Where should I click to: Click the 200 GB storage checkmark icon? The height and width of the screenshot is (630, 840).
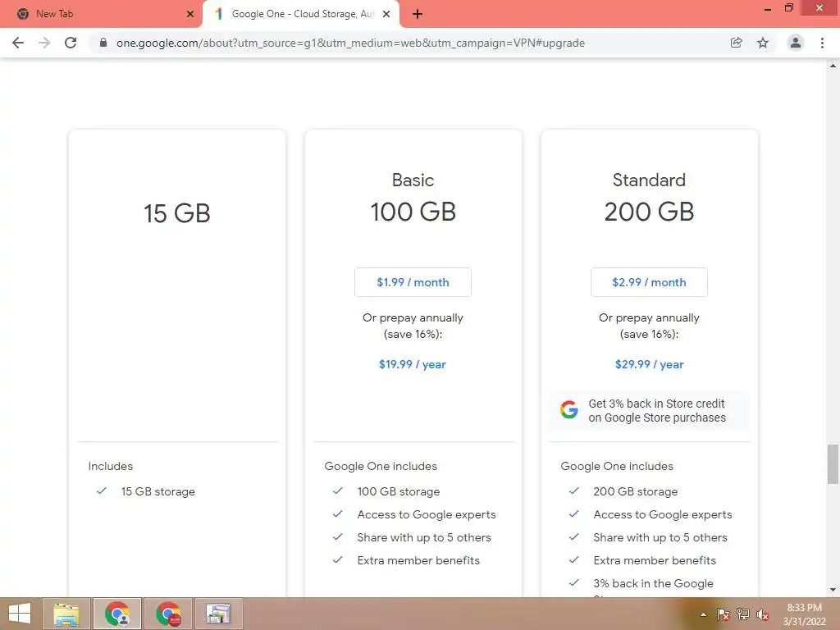(573, 491)
